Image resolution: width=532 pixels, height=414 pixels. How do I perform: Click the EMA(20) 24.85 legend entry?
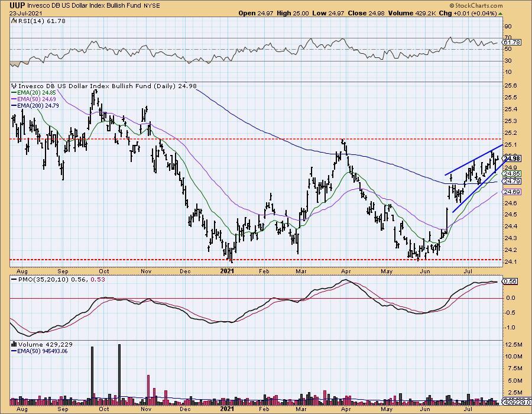point(34,92)
